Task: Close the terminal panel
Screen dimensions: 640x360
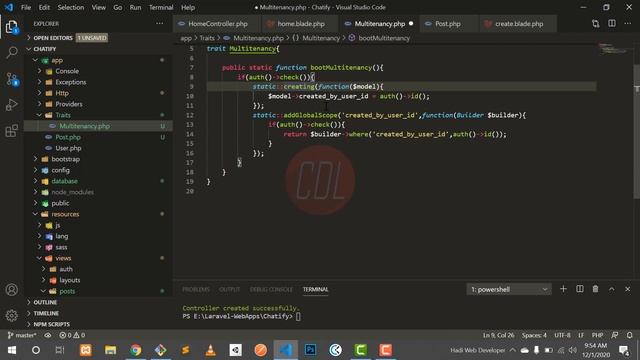Action: click(628, 289)
